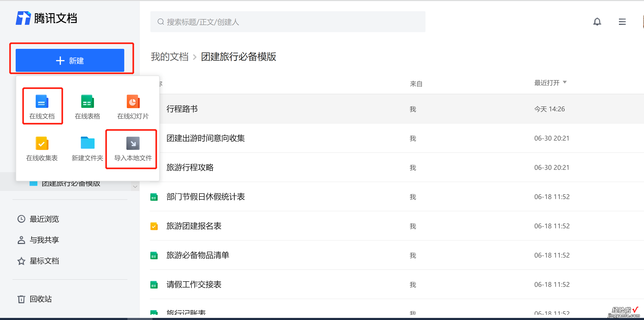The image size is (644, 320).
Task: Create a new 在线幻灯片
Action: point(133,107)
